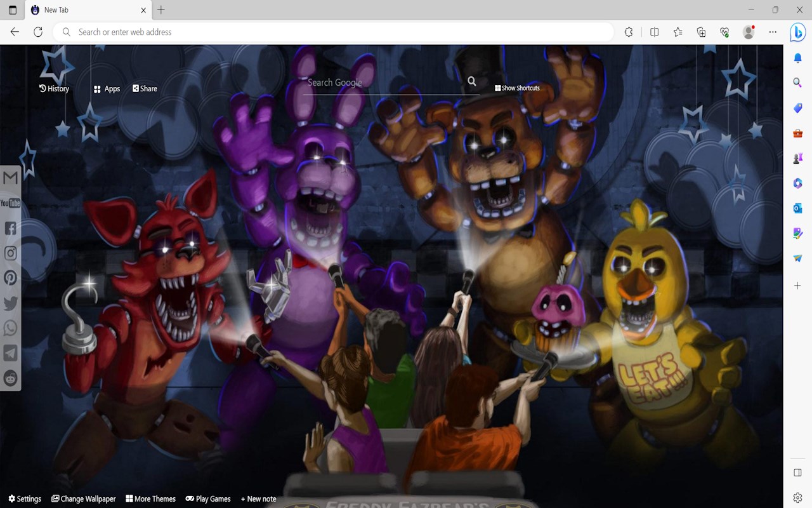The width and height of the screenshot is (812, 508).
Task: Refresh the current page
Action: click(x=38, y=32)
